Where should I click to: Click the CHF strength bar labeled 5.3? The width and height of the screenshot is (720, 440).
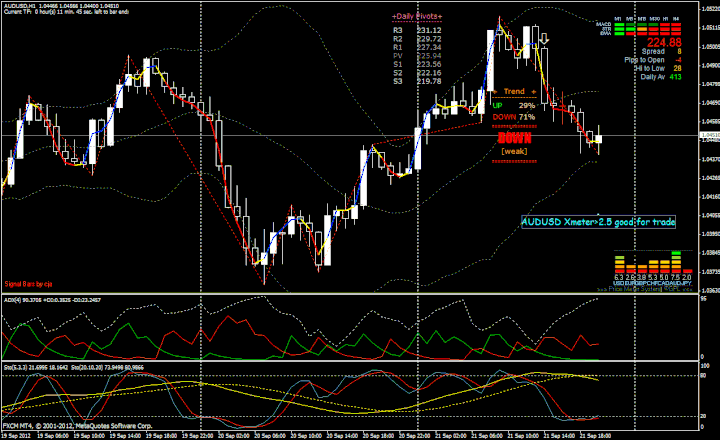coord(653,267)
